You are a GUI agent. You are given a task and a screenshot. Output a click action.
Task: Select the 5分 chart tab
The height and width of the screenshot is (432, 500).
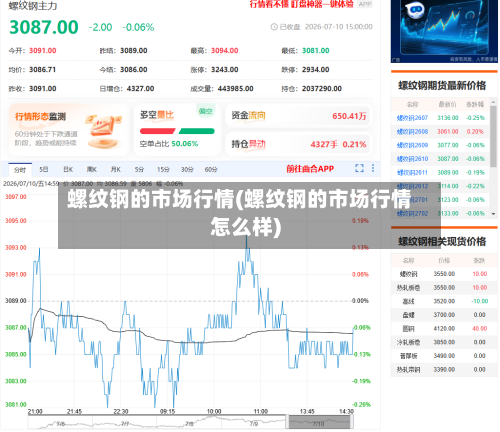point(139,169)
